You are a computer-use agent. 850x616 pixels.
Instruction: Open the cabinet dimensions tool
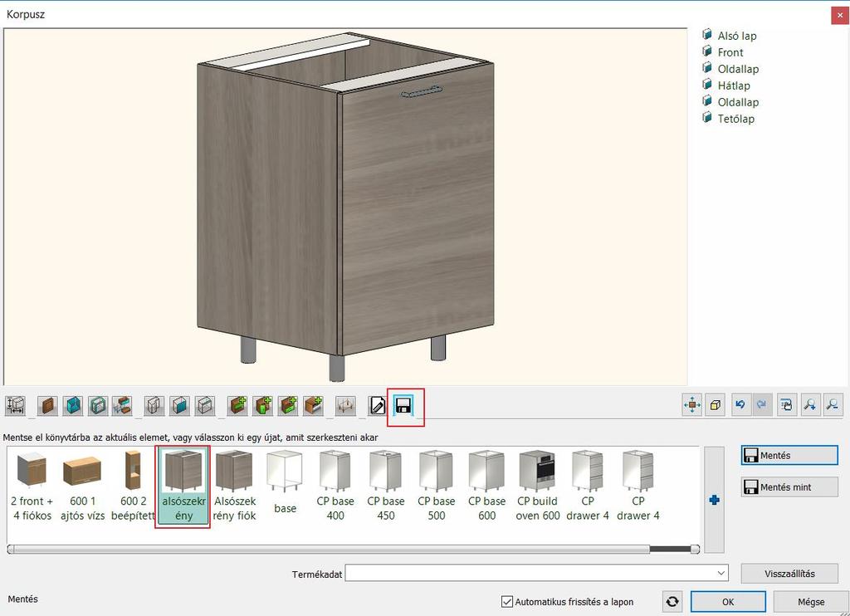(15, 405)
